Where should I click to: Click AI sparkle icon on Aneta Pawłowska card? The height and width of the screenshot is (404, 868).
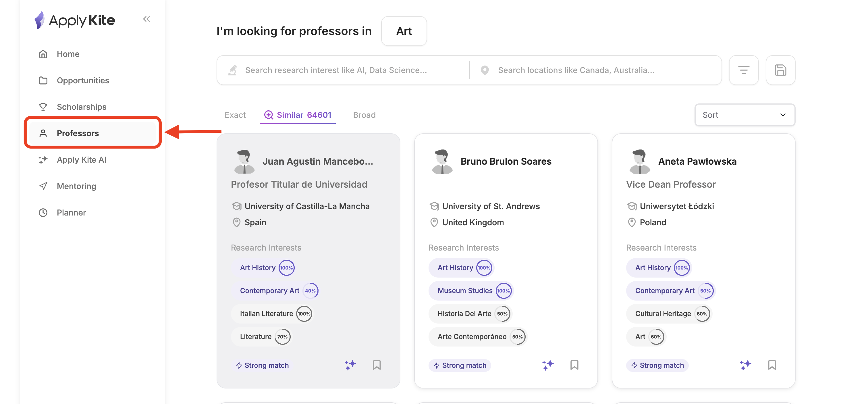[745, 365]
